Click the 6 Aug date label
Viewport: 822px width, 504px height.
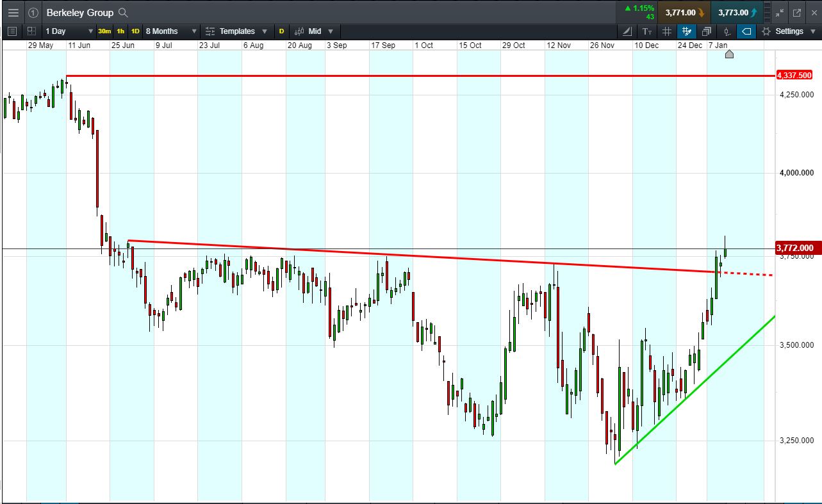(x=254, y=45)
